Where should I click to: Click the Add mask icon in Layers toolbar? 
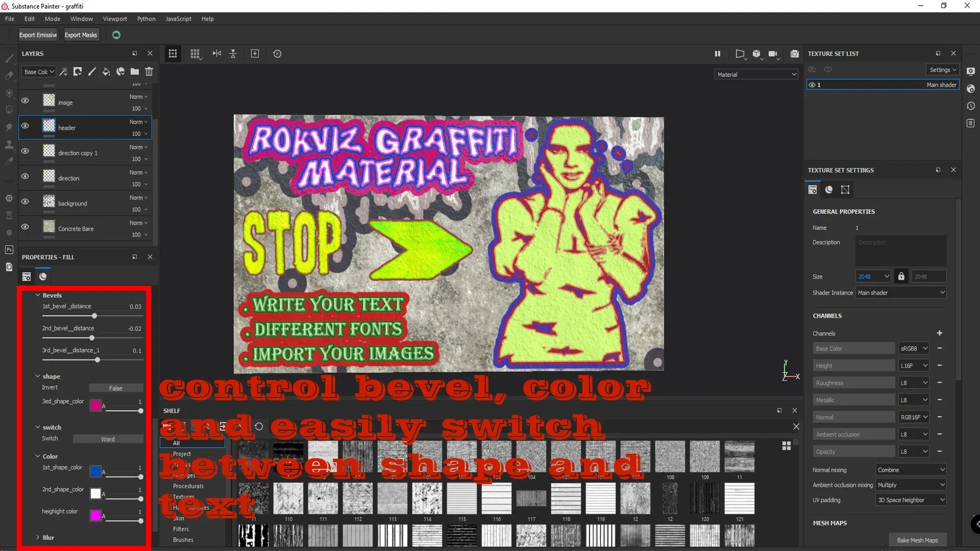[x=78, y=71]
